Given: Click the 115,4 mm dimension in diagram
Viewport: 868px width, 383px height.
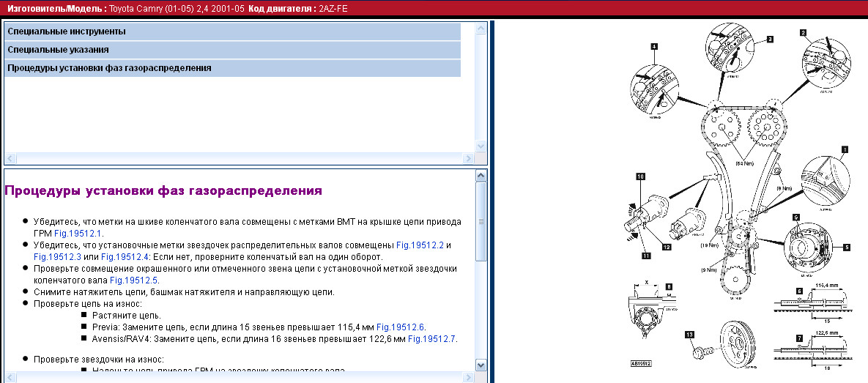Looking at the screenshot, I should pyautogui.click(x=828, y=286).
